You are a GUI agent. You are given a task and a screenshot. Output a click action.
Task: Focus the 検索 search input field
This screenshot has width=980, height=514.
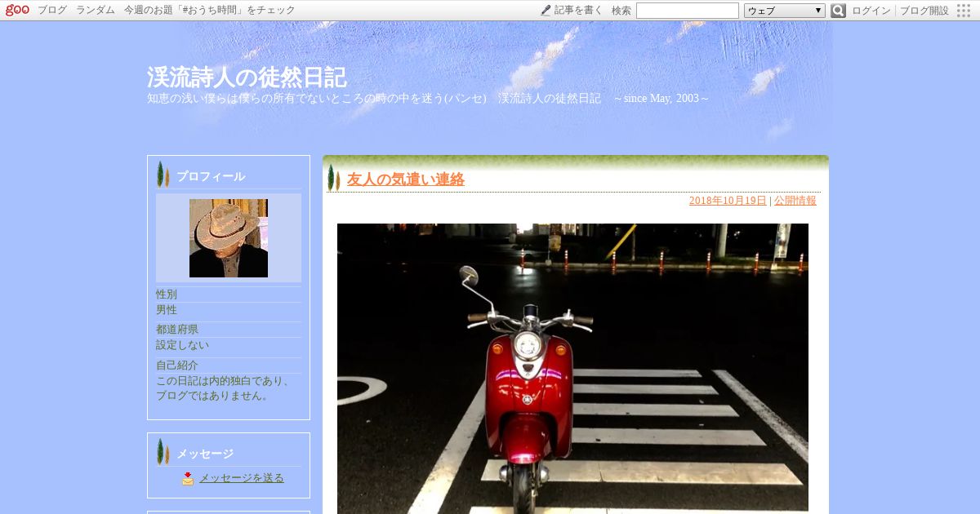688,11
